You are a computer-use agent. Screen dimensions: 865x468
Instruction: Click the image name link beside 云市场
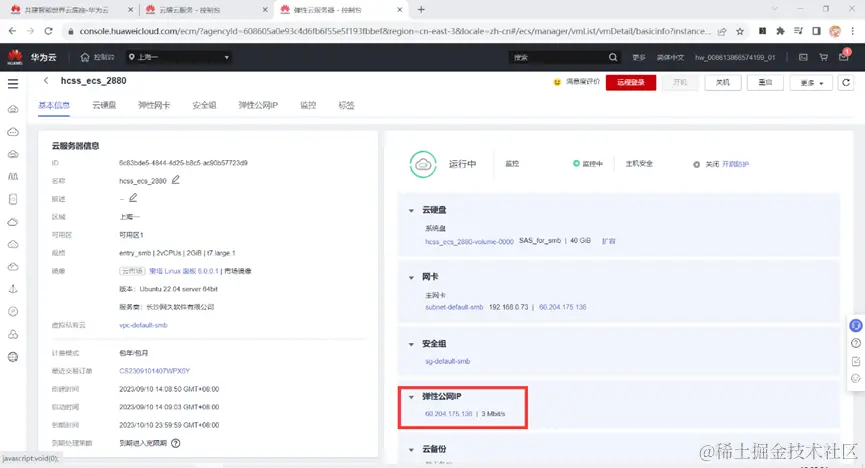click(184, 271)
